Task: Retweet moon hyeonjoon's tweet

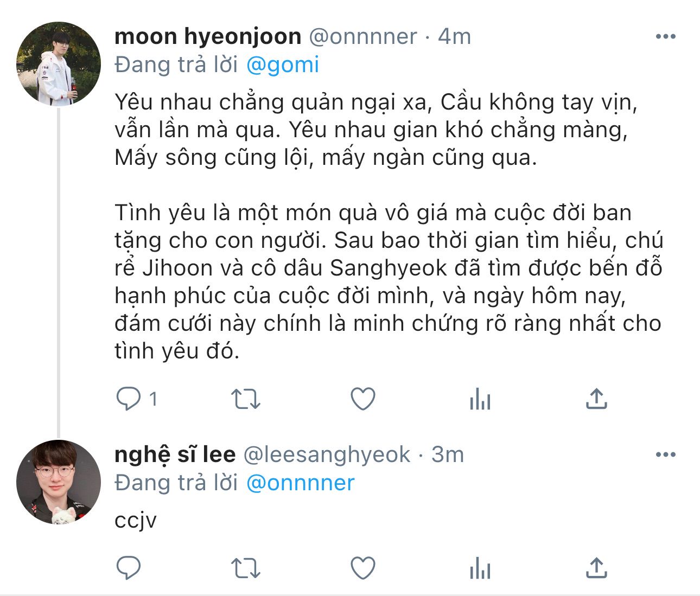Action: [x=246, y=399]
